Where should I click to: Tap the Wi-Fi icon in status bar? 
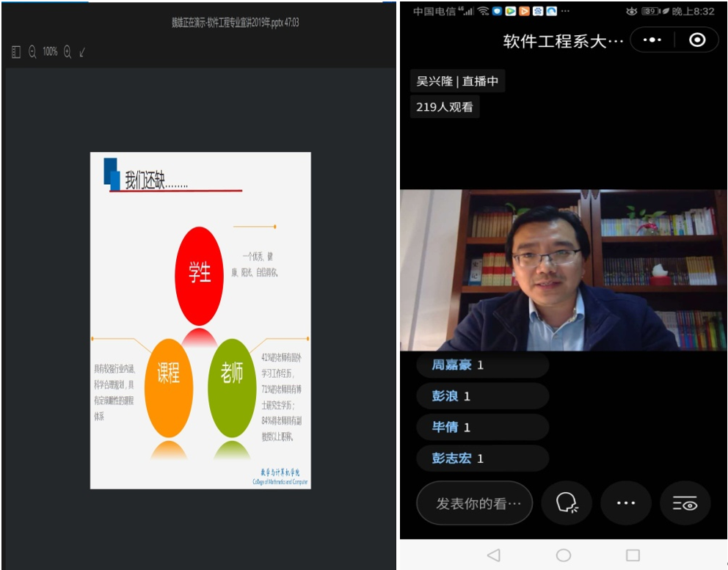pos(484,11)
